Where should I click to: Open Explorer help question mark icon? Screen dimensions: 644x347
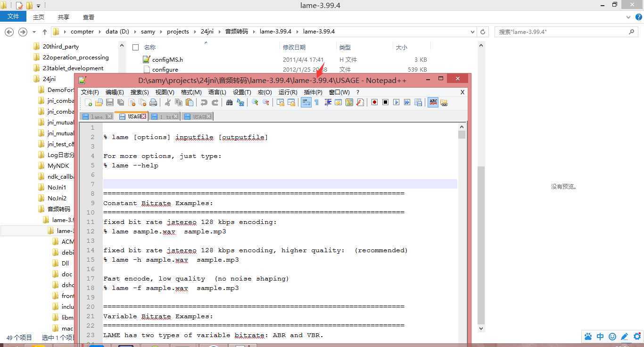point(639,17)
